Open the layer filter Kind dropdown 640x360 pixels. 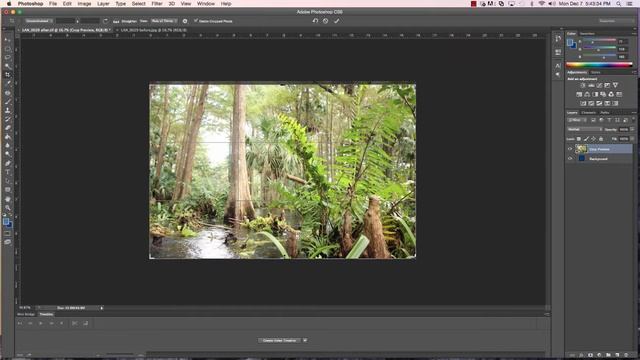(577, 120)
